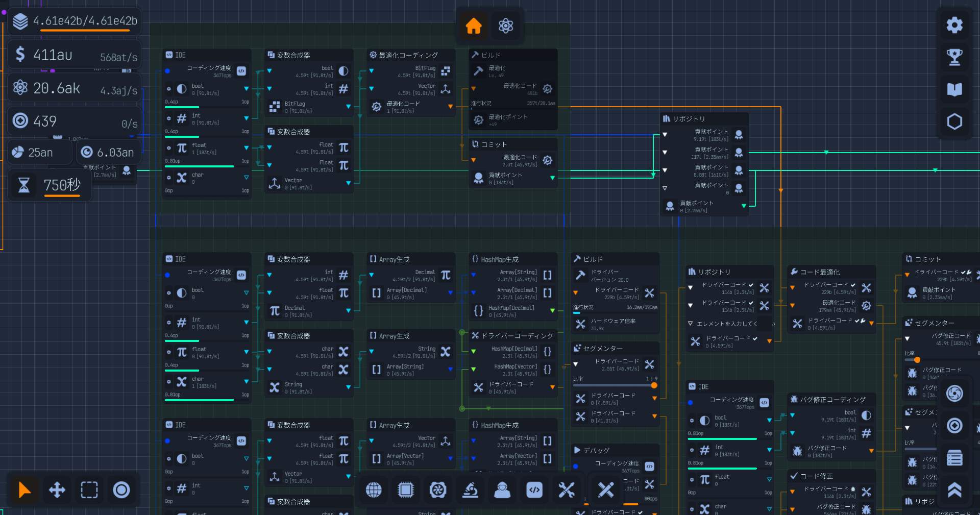Activate the orange pointer cursor tool
980x515 pixels.
point(24,490)
